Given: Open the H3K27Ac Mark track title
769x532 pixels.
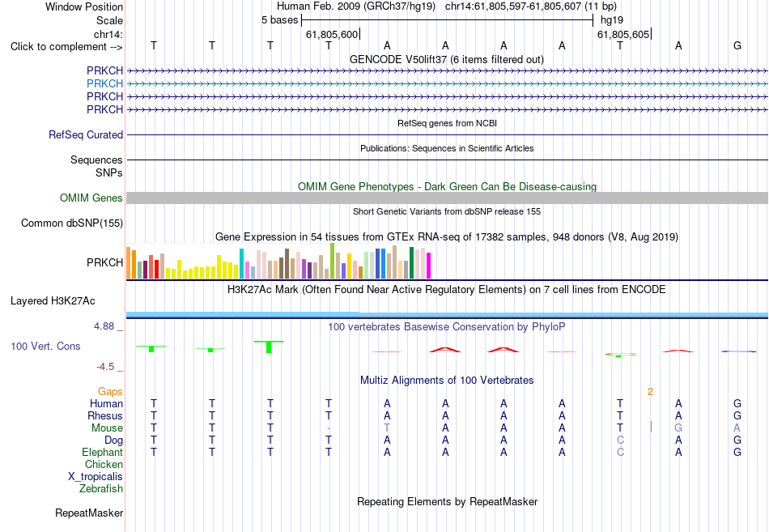Looking at the screenshot, I should (446, 290).
